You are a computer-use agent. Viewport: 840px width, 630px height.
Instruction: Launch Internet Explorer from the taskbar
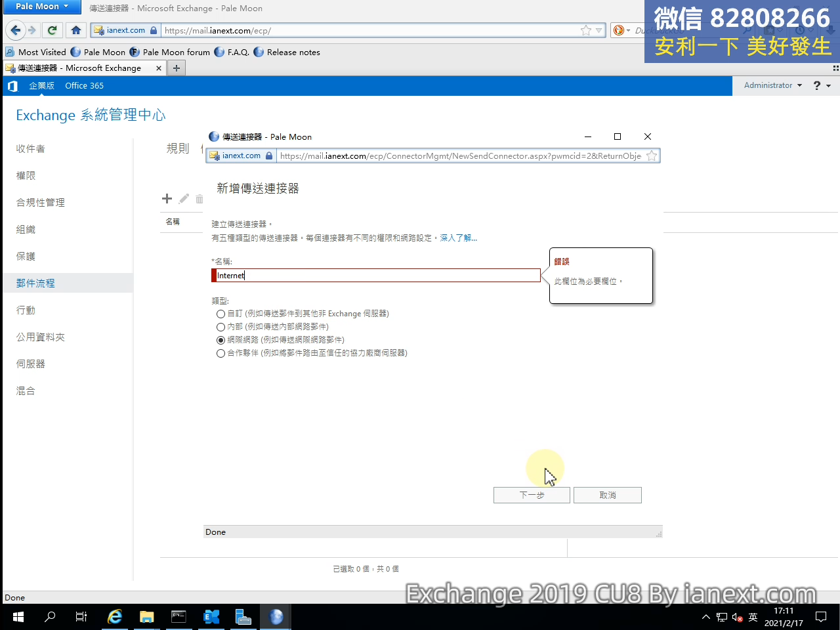[115, 617]
